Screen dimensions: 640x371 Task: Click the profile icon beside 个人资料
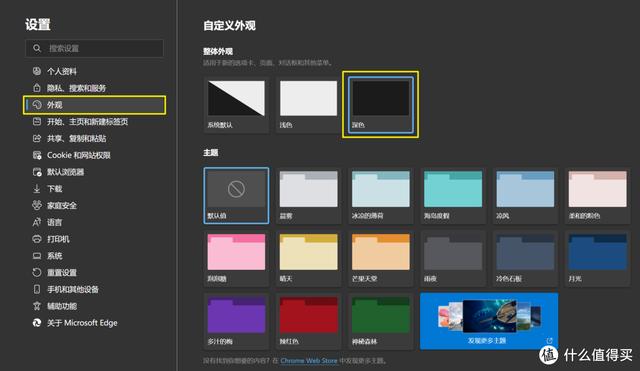point(37,71)
